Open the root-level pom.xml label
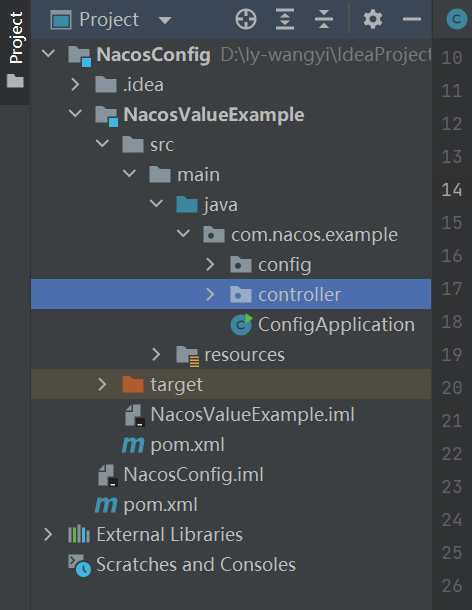This screenshot has width=472, height=610. point(160,505)
